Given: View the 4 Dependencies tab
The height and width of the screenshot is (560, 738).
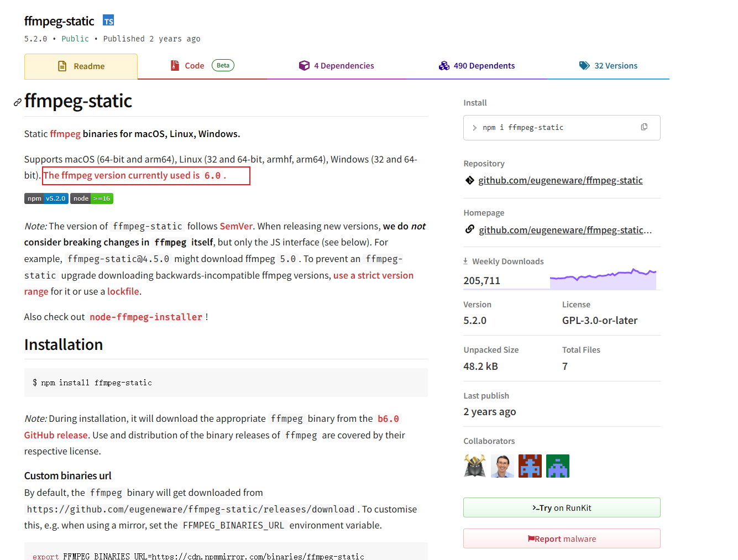Looking at the screenshot, I should [344, 65].
